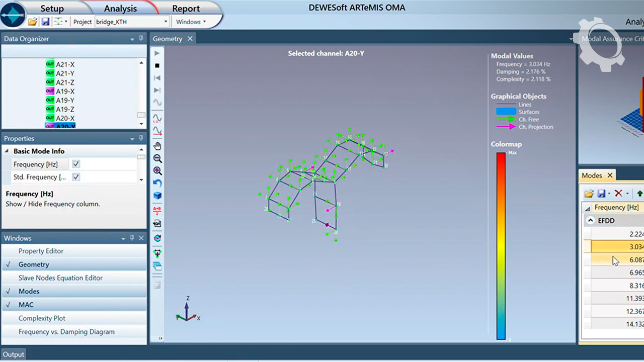Click the play animation button in Geometry toolbar

pos(157,53)
